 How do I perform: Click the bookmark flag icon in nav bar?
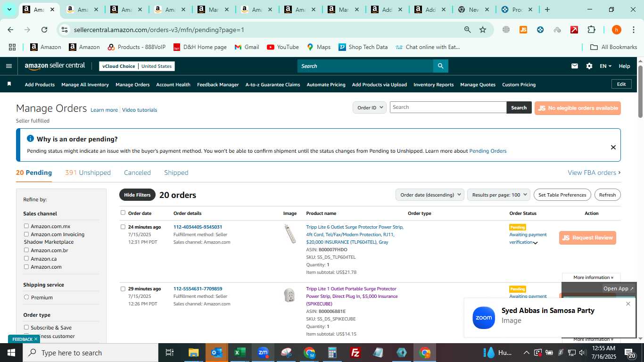pyautogui.click(x=9, y=84)
